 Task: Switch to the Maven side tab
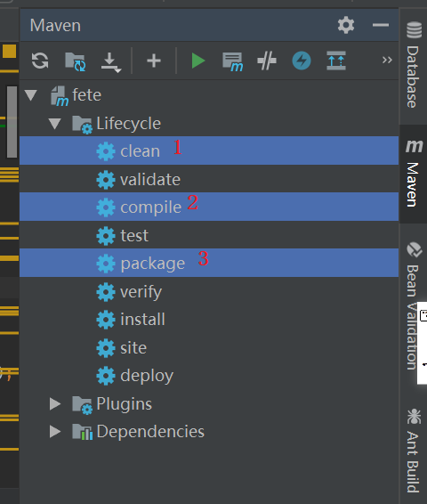coord(414,174)
